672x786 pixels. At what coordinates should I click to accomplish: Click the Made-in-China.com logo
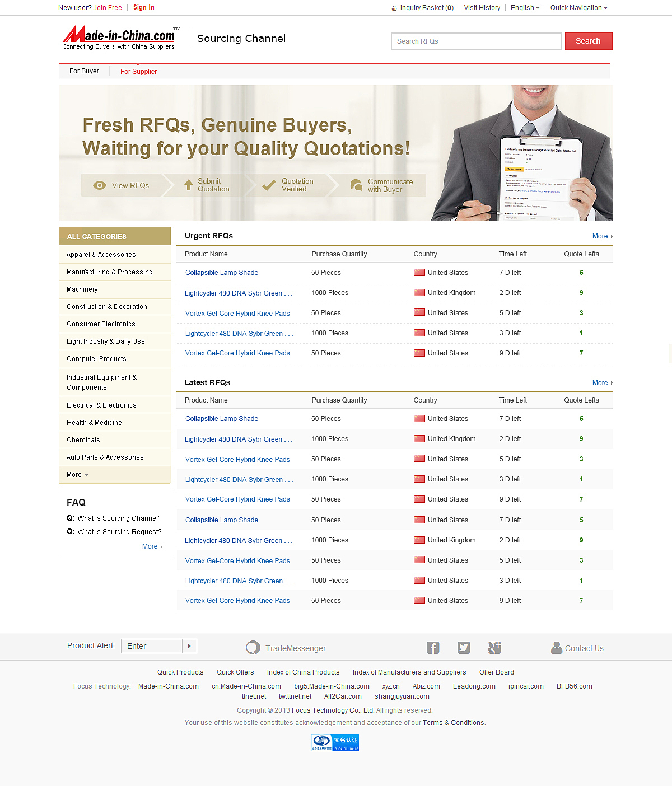click(x=122, y=38)
